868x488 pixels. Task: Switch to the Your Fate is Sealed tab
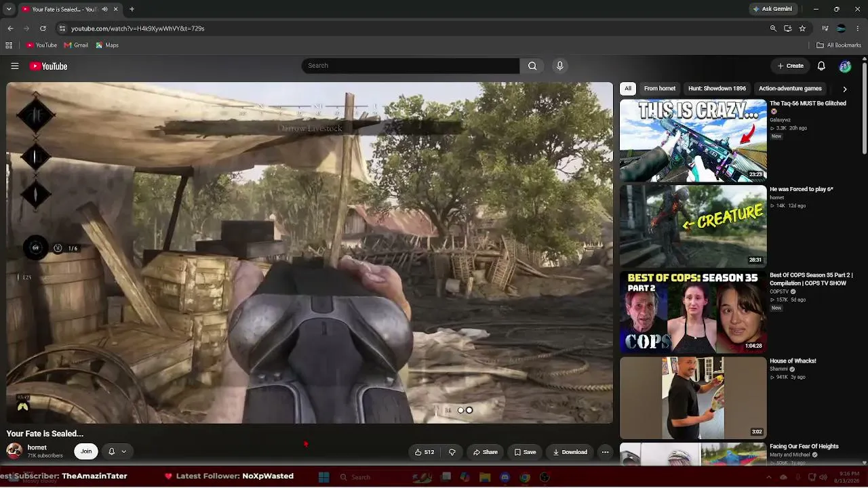pyautogui.click(x=65, y=9)
